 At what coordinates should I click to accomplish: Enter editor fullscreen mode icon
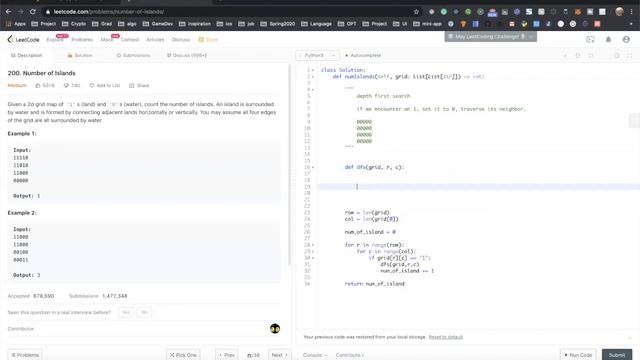629,55
